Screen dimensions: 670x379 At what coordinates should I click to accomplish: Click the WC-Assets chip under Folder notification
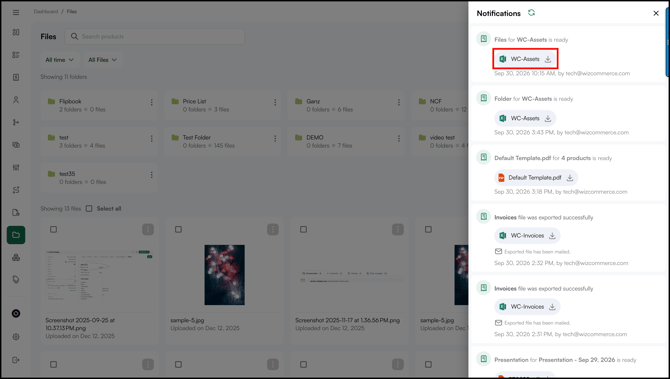[525, 118]
